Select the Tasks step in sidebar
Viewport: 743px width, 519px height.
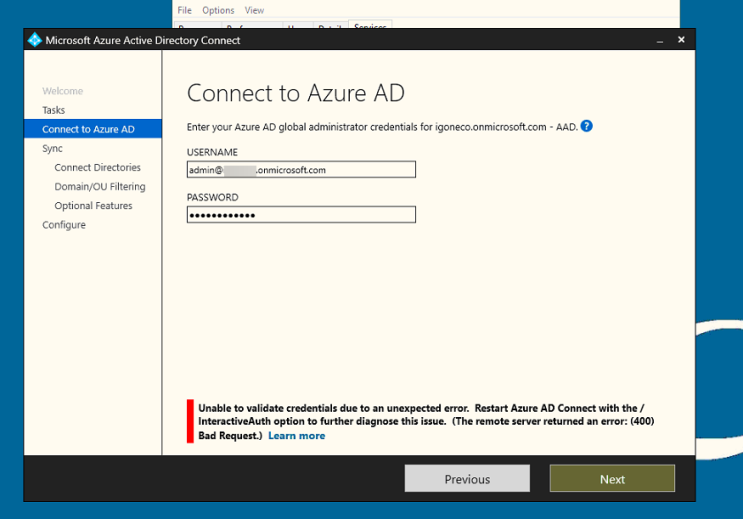pos(54,110)
